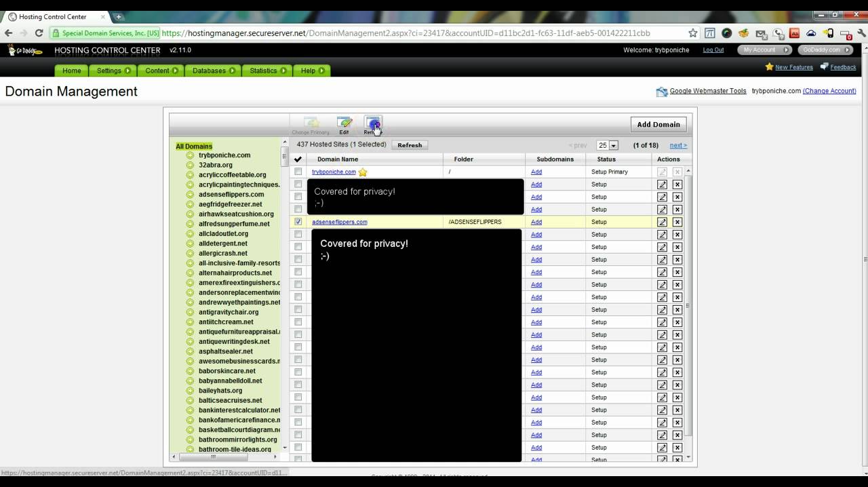
Task: Click the Add Domain button
Action: 658,124
